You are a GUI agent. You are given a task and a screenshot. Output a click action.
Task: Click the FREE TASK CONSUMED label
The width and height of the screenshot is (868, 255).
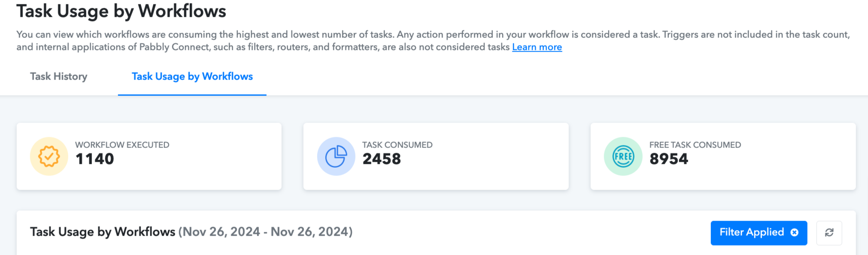point(695,145)
